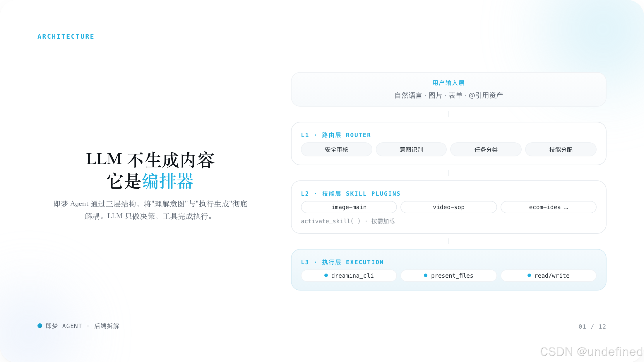Select the 意图识别 pill
The height and width of the screenshot is (362, 644).
[411, 149]
